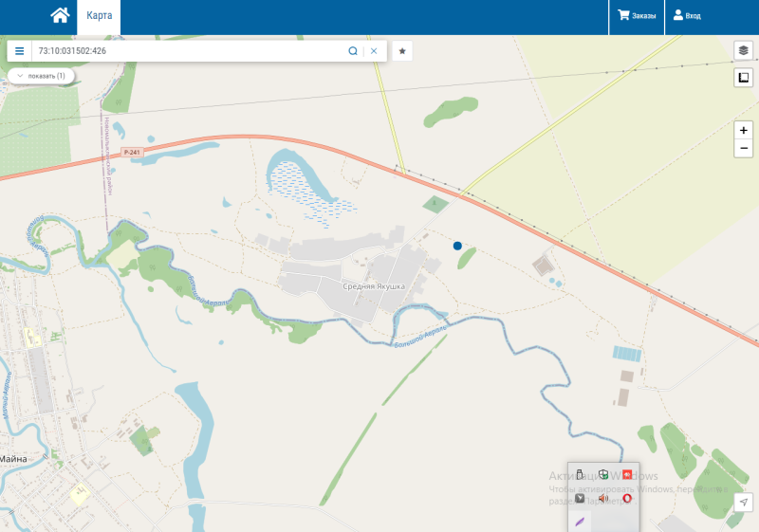
Task: Open the hamburger menu in search bar
Action: tap(19, 51)
